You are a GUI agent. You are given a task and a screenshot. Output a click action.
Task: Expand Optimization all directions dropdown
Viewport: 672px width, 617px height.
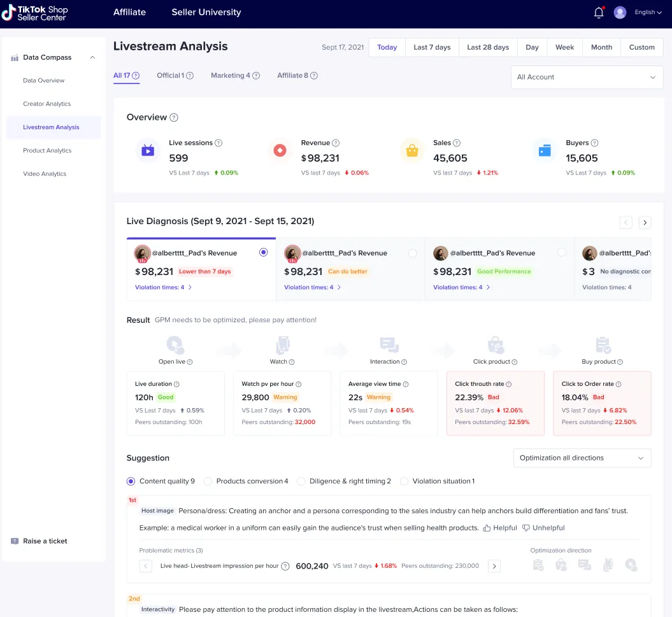click(x=582, y=458)
